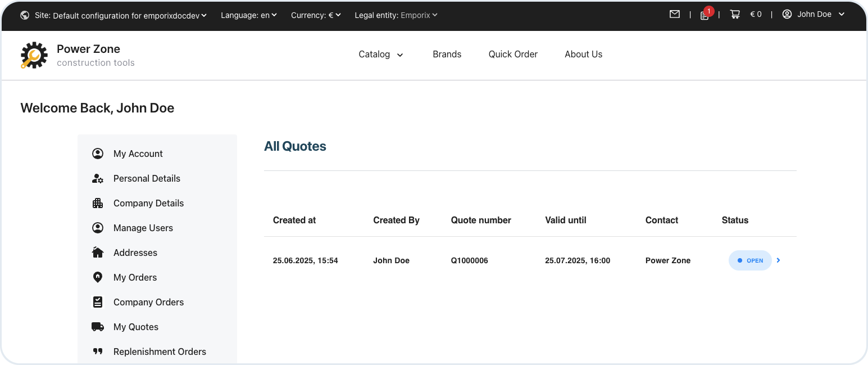Click the envelope mail icon in header
The width and height of the screenshot is (868, 365).
(675, 15)
